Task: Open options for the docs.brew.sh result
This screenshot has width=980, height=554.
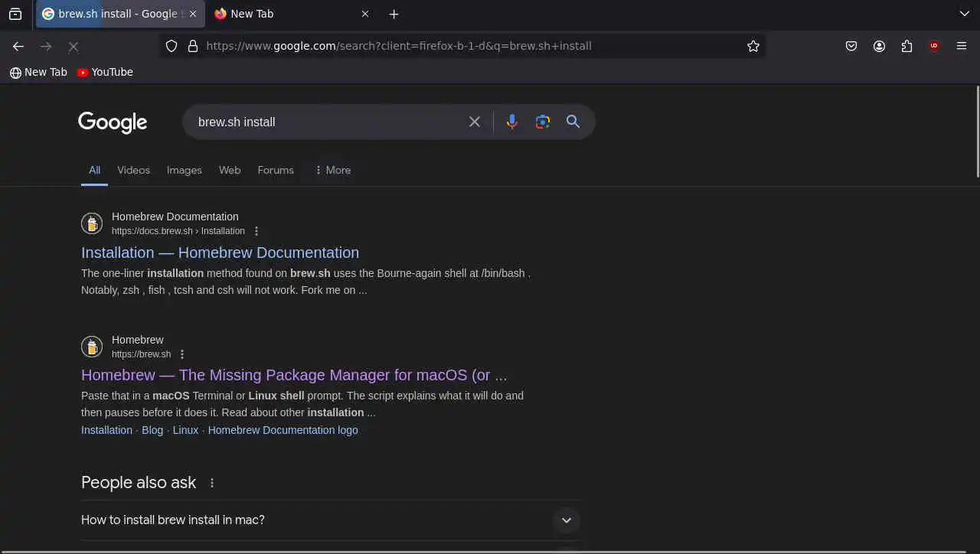Action: pyautogui.click(x=256, y=231)
